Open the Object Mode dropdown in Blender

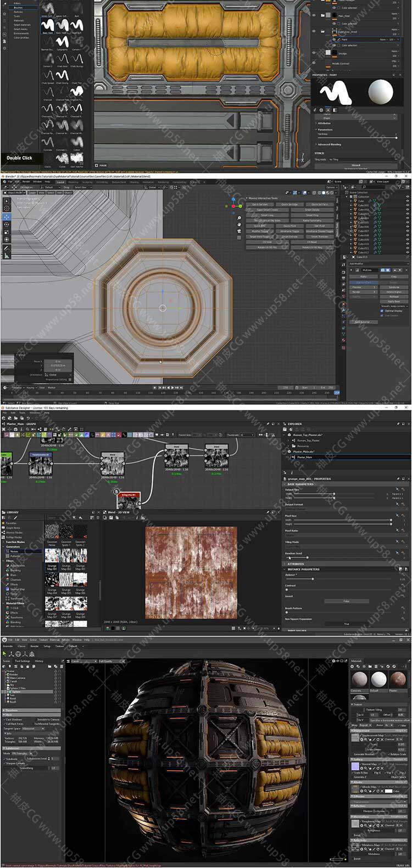14,193
